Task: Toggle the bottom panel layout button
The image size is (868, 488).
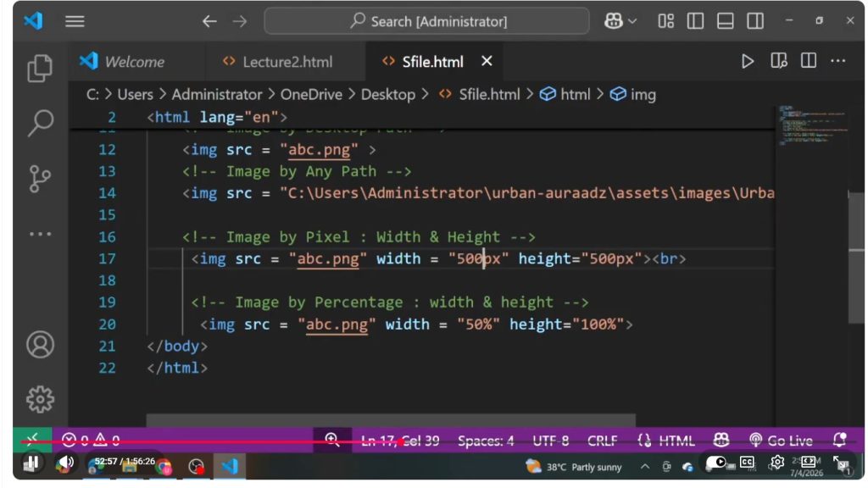Action: [726, 21]
